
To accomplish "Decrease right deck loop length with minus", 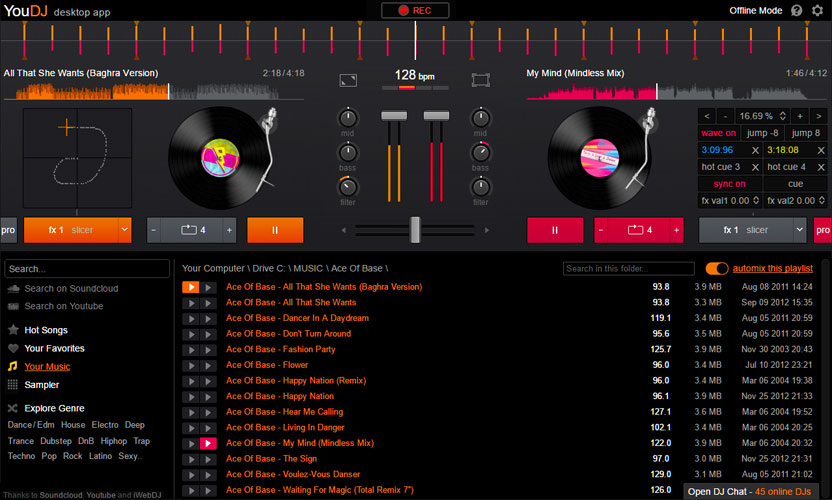I will [601, 230].
